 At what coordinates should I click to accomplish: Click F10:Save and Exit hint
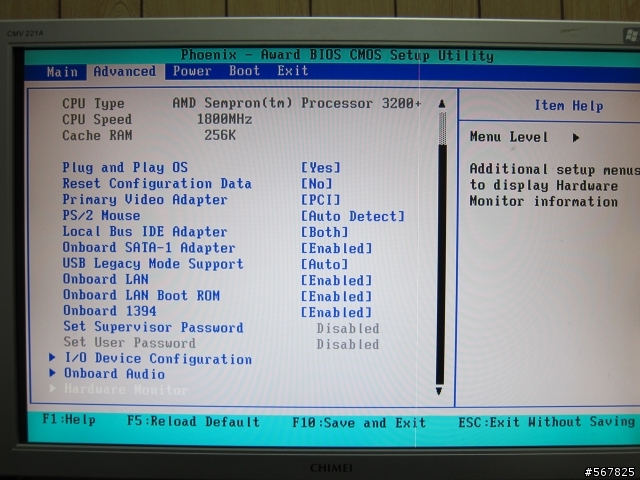click(x=359, y=422)
